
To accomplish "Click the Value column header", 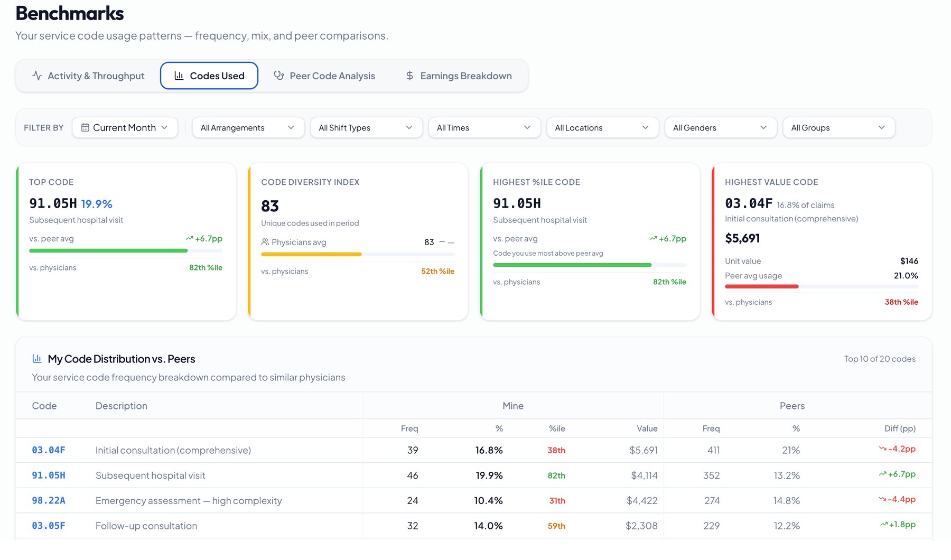I will [647, 428].
